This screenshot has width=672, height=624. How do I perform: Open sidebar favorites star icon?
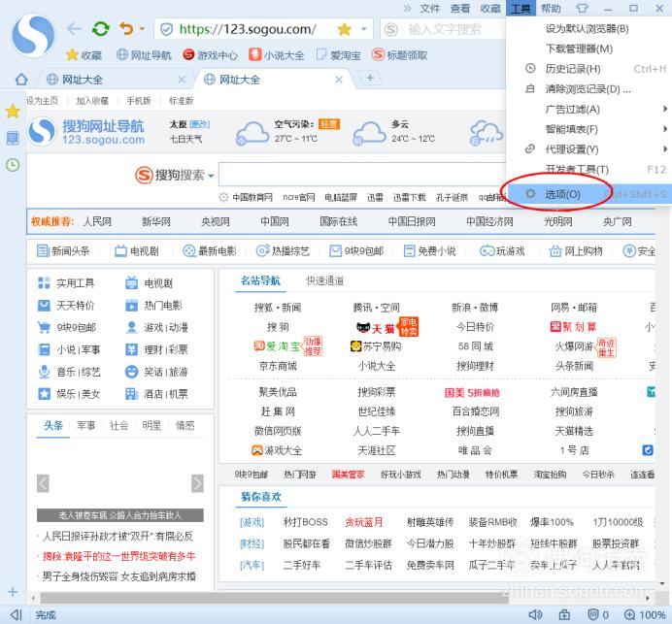click(13, 111)
